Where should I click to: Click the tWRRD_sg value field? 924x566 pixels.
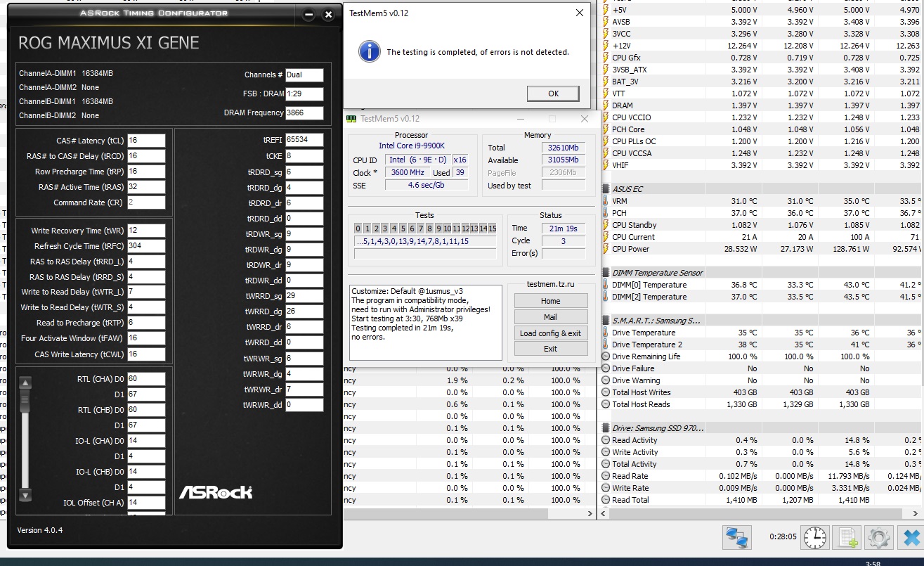point(304,296)
